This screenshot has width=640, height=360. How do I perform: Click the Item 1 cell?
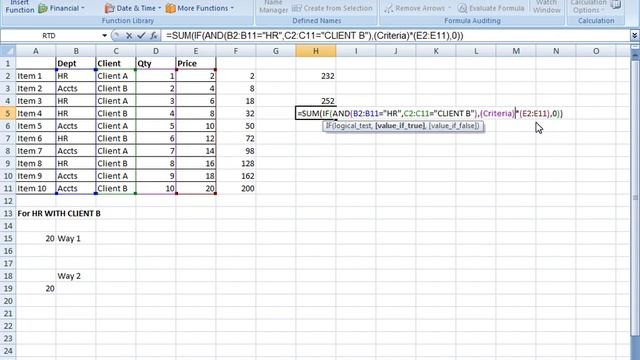click(x=36, y=76)
